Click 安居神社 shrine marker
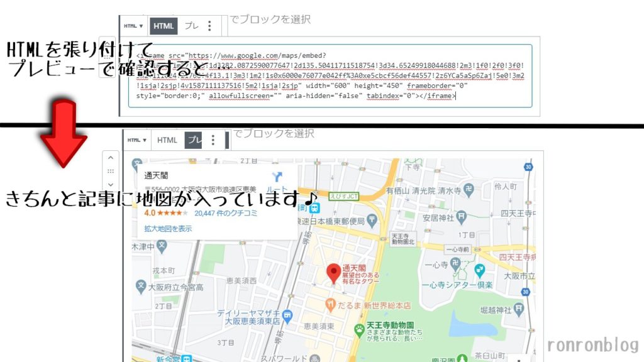The width and height of the screenshot is (644, 362). point(461,217)
